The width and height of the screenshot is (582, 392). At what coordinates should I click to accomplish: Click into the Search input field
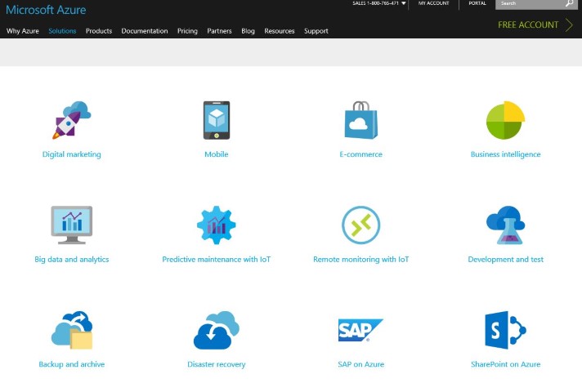pos(530,4)
